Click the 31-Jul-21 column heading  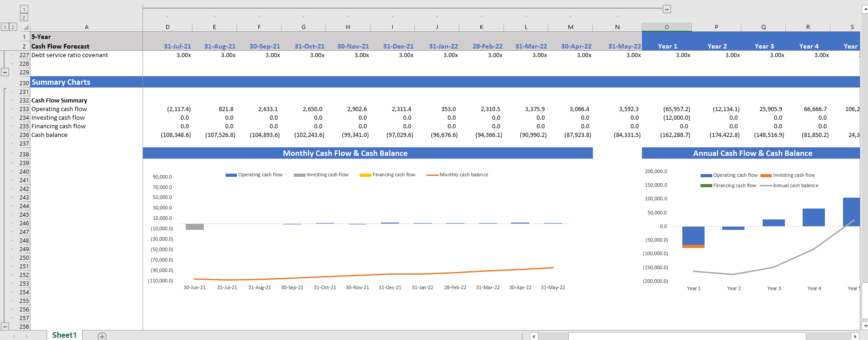click(x=178, y=46)
